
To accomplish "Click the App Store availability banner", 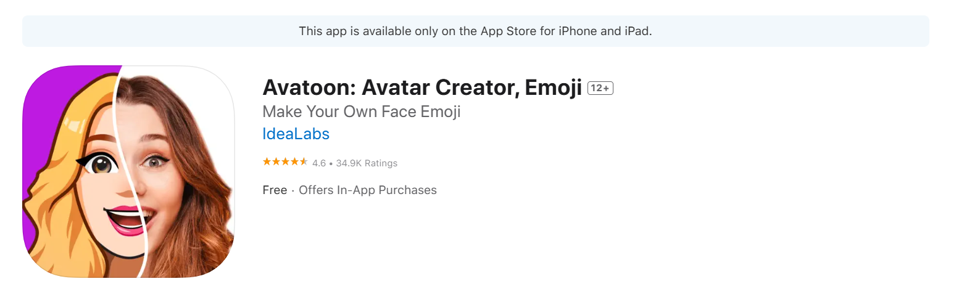I will click(475, 31).
